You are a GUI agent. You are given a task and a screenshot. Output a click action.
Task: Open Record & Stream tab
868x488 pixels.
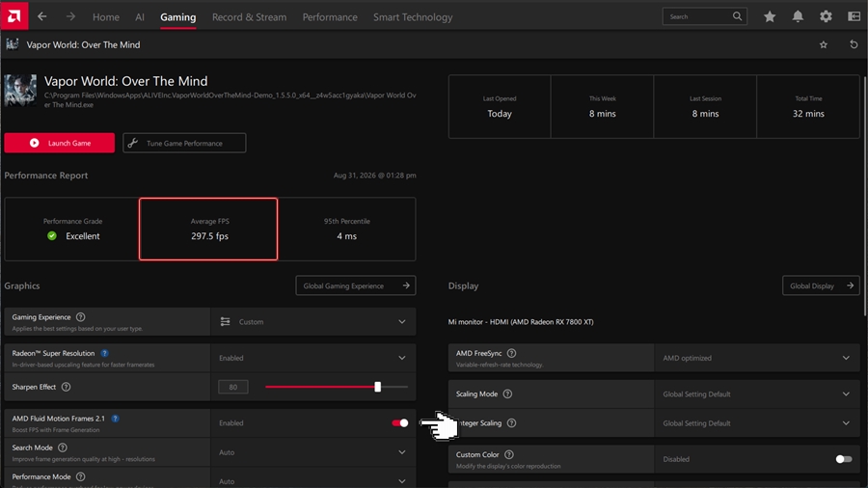pyautogui.click(x=249, y=17)
